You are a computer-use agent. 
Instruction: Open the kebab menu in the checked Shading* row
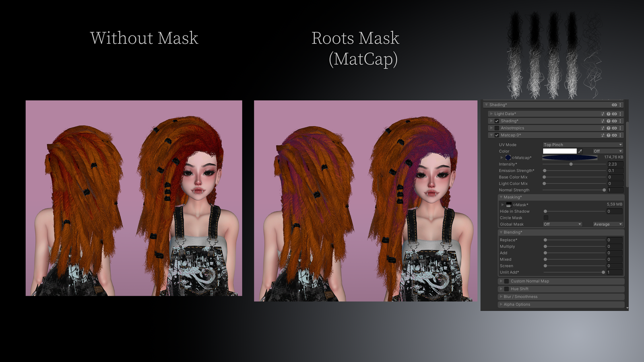pos(620,121)
